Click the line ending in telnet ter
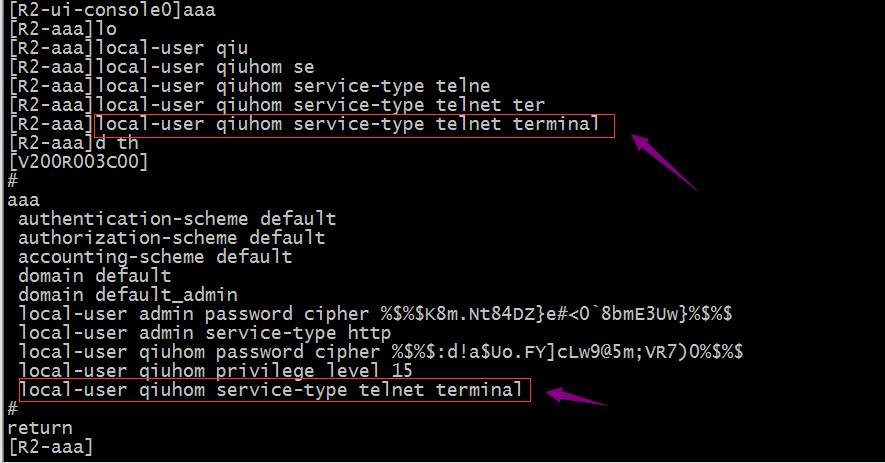885x463 pixels. click(277, 105)
